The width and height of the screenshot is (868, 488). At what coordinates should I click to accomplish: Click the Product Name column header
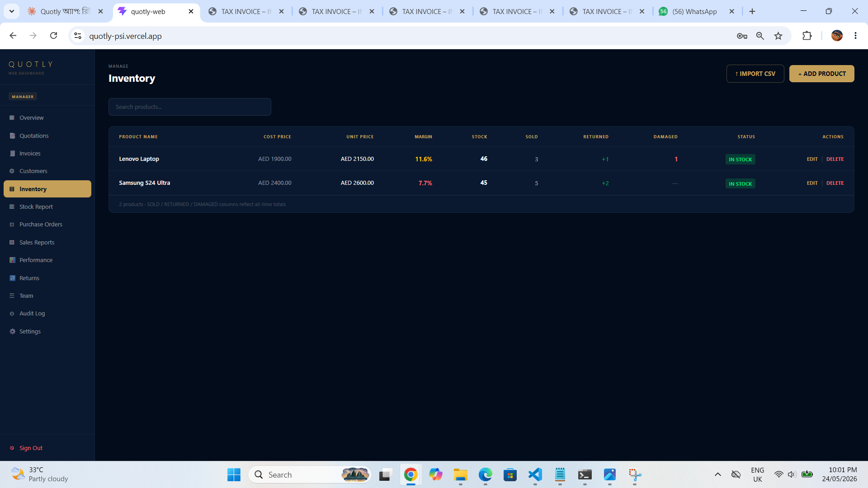pyautogui.click(x=138, y=136)
